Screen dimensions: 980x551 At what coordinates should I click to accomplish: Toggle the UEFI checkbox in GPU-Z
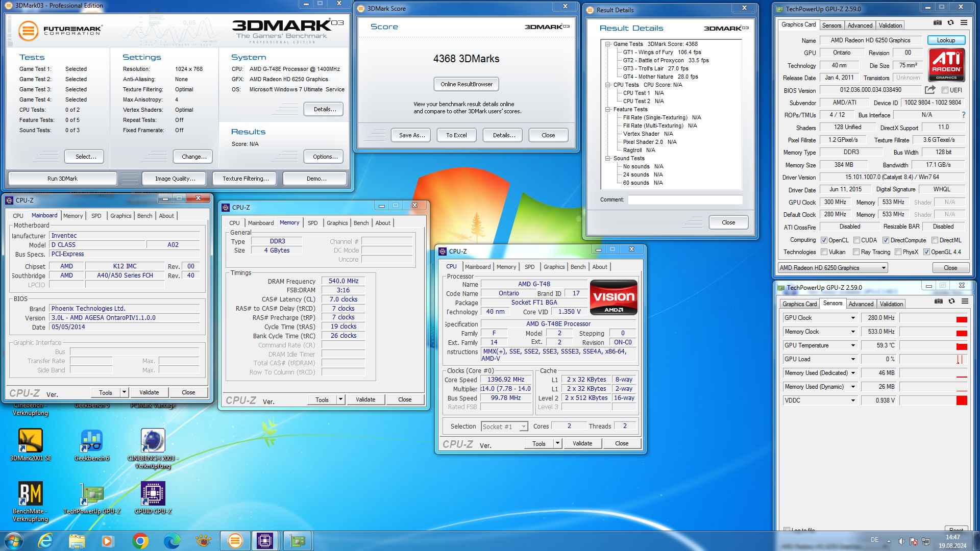coord(945,90)
